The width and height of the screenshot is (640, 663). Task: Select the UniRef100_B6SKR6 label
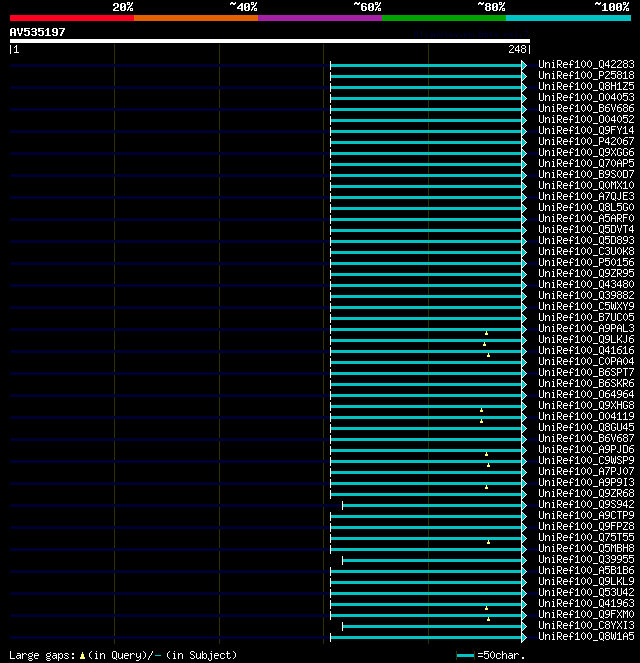pyautogui.click(x=586, y=383)
